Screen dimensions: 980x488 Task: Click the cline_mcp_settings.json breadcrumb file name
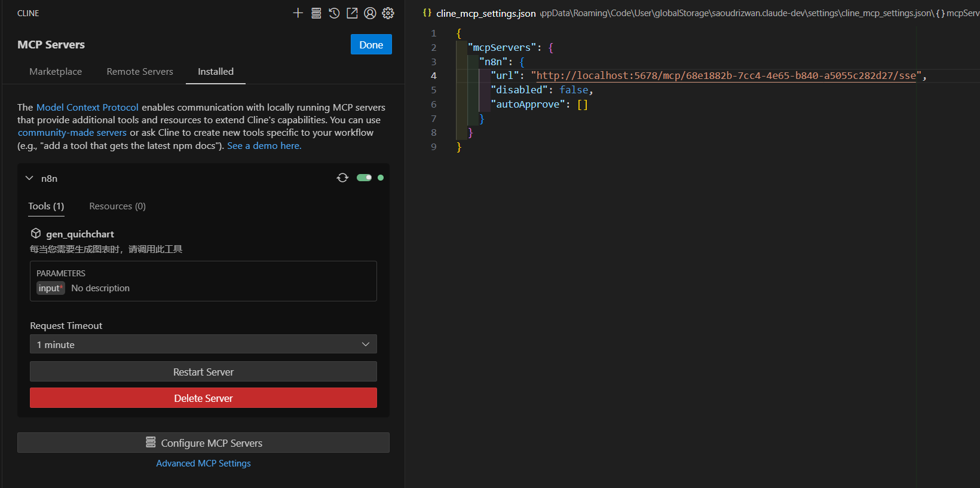click(486, 13)
